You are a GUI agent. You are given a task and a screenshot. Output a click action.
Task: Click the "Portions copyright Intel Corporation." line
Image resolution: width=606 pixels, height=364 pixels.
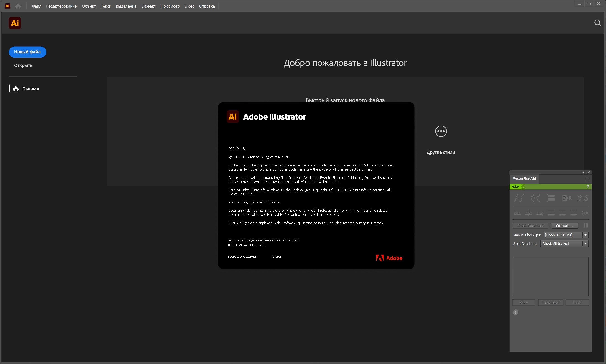255,202
